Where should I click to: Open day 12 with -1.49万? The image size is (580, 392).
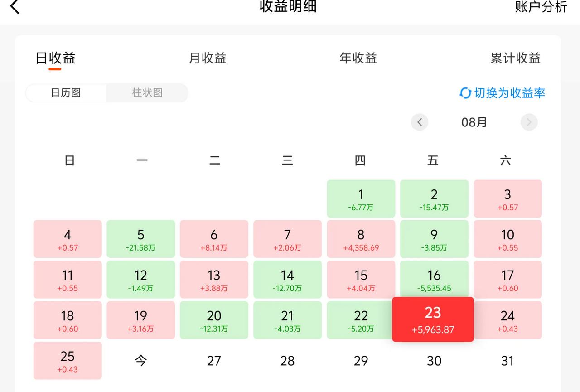click(x=141, y=279)
